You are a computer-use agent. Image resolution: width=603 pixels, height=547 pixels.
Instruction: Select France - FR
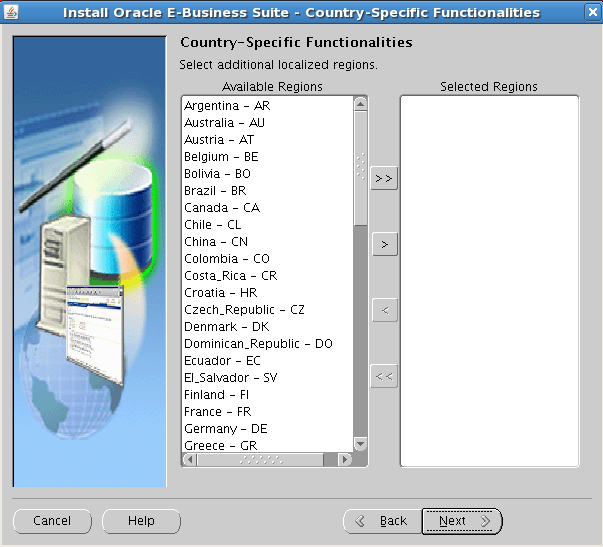[x=267, y=412]
